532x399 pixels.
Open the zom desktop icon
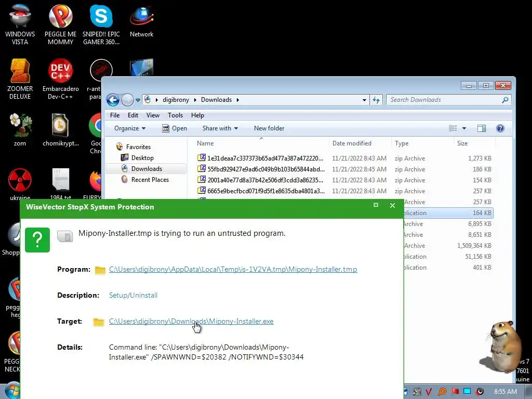[20, 129]
